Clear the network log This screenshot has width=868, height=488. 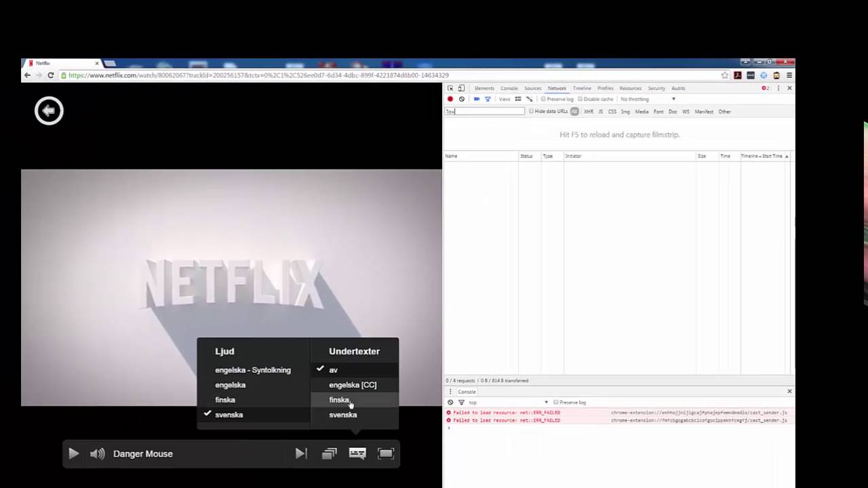pyautogui.click(x=462, y=99)
